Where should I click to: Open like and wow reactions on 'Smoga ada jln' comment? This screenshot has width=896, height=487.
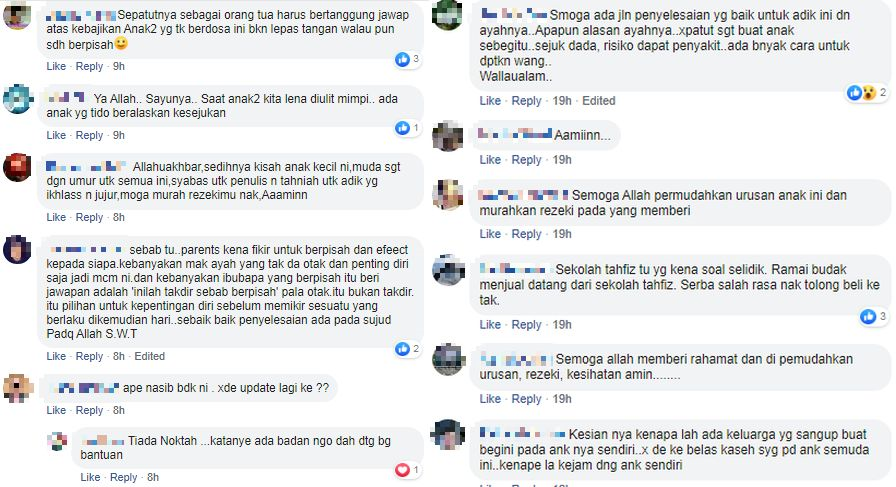click(x=867, y=93)
